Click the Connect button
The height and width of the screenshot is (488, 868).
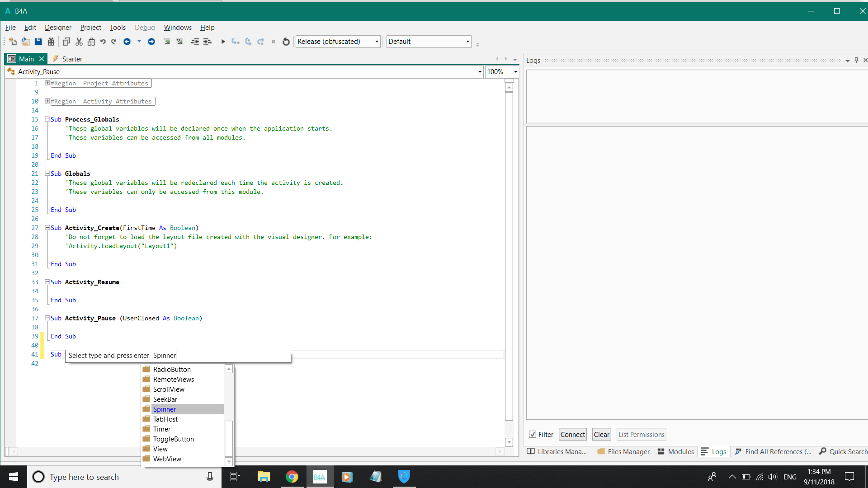[572, 434]
